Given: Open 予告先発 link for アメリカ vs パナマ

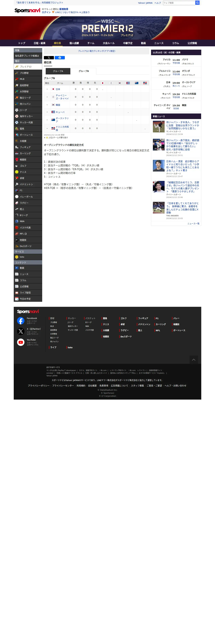Looking at the screenshot, I should tap(176, 63).
